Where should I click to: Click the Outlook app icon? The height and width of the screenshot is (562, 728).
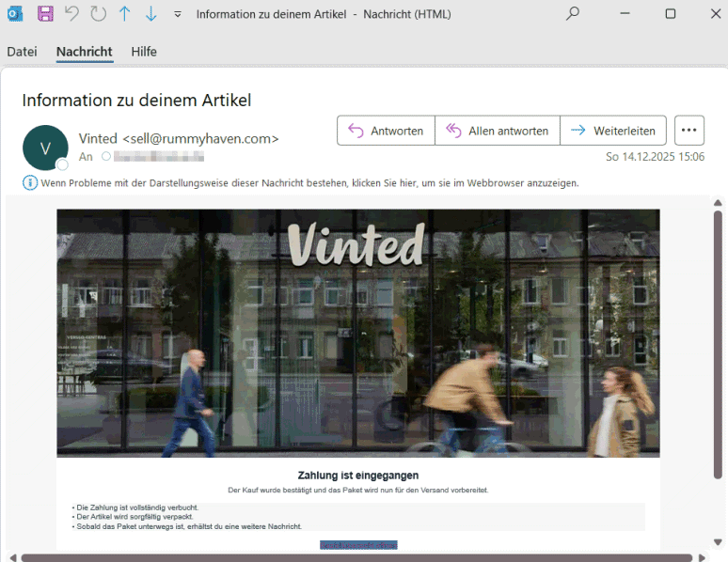(13, 14)
